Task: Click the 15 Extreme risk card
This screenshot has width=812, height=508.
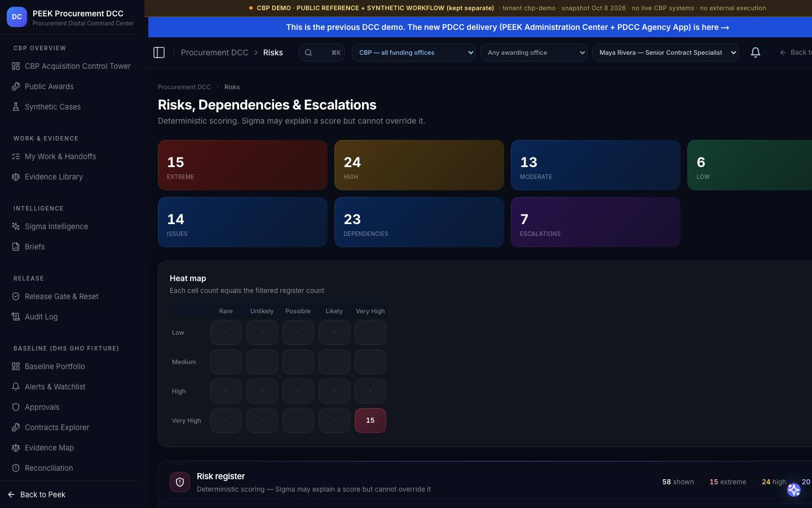Action: point(242,165)
